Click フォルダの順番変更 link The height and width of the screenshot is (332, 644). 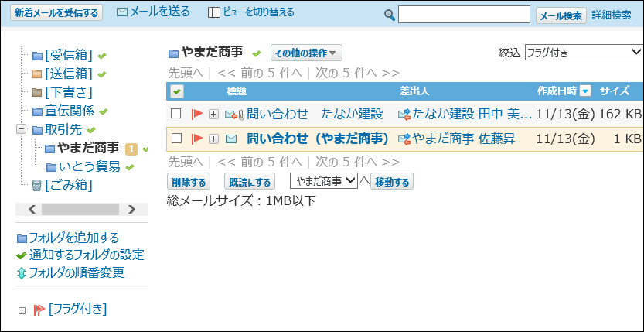[x=77, y=273]
